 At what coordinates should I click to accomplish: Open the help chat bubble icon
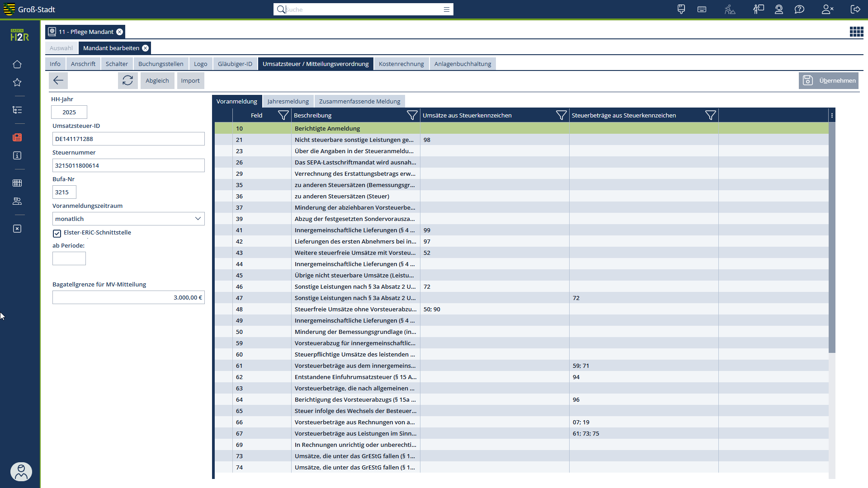coord(799,9)
